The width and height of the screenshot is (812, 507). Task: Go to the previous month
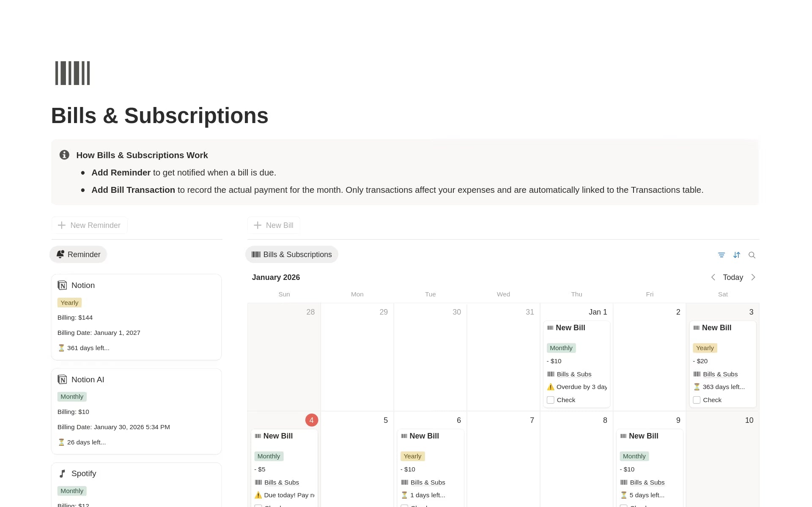pyautogui.click(x=713, y=277)
